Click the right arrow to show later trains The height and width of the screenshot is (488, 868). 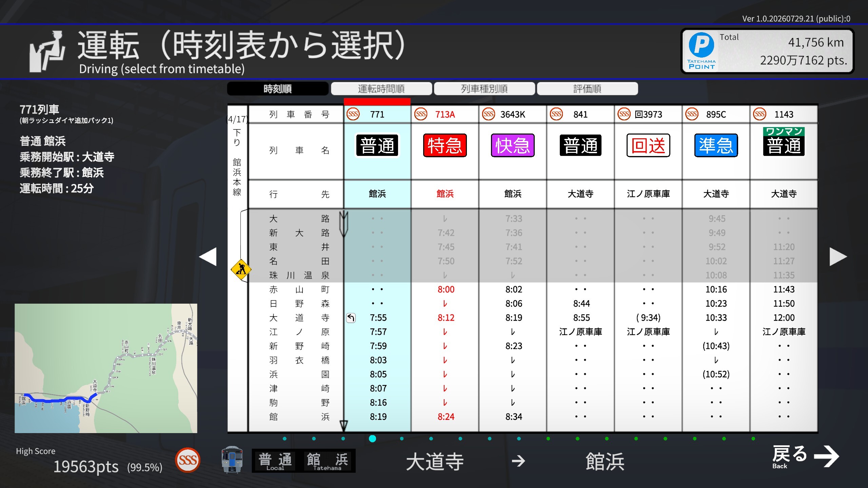coord(838,257)
